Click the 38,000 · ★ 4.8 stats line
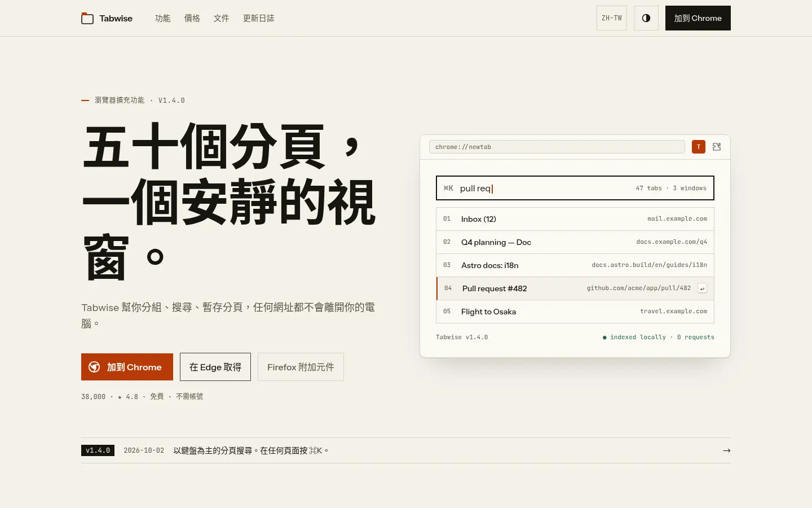Viewport: 812px width, 508px height. coord(142,397)
